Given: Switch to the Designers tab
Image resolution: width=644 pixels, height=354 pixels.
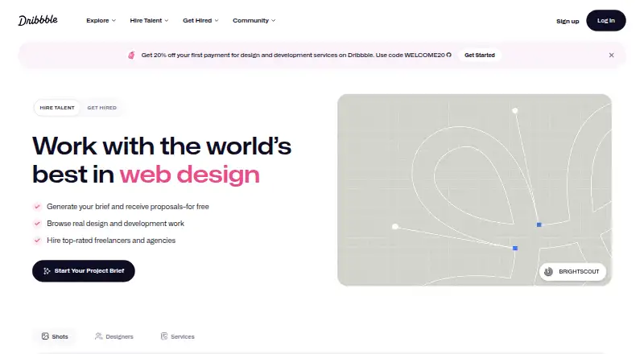Looking at the screenshot, I should [x=114, y=336].
